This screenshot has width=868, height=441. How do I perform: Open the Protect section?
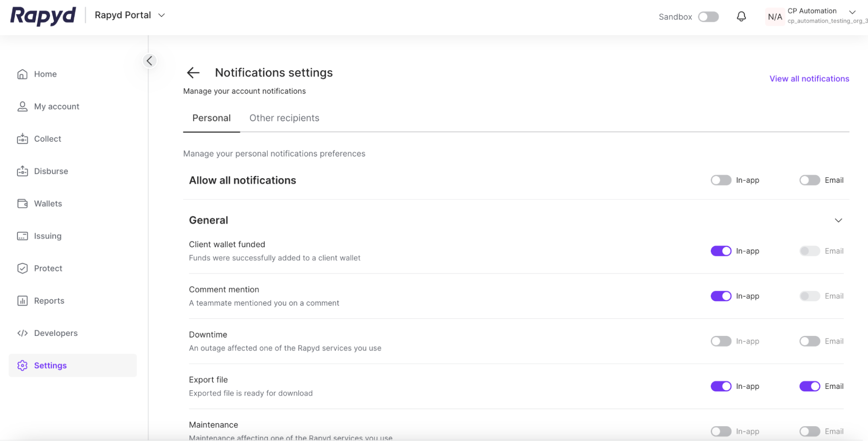pyautogui.click(x=48, y=268)
